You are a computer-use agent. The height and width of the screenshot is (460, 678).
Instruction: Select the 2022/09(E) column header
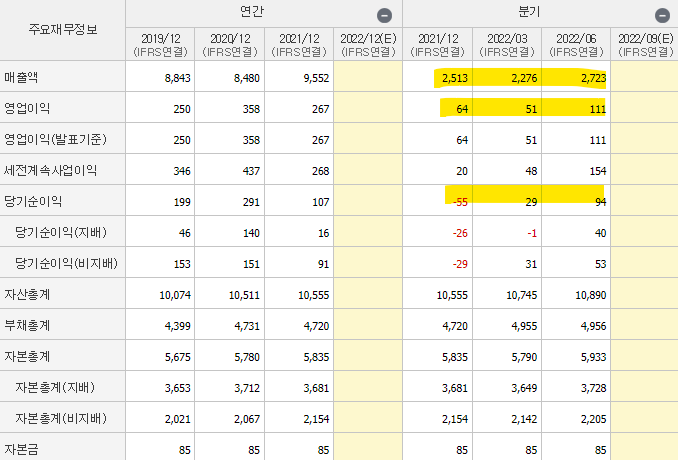tap(646, 45)
